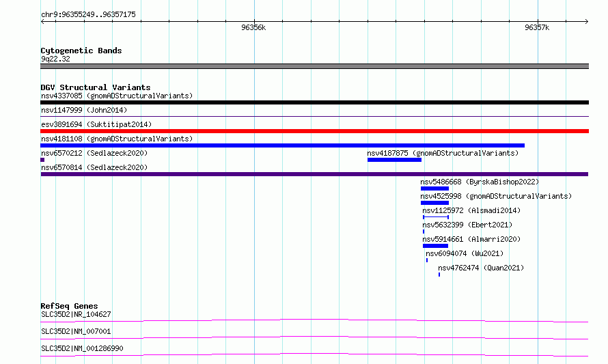Click the DGV Structural Variants track title
608x364 pixels.
[96, 87]
